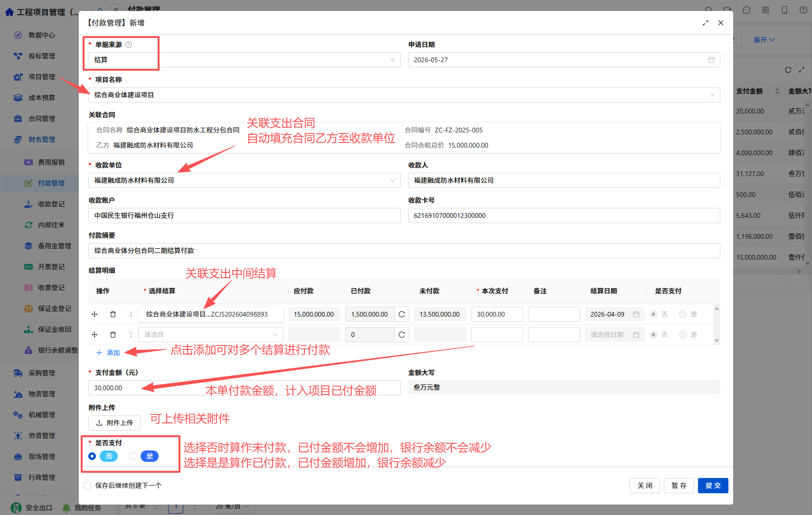
Task: Refresh 已付款 amount 0 in second row
Action: 402,335
